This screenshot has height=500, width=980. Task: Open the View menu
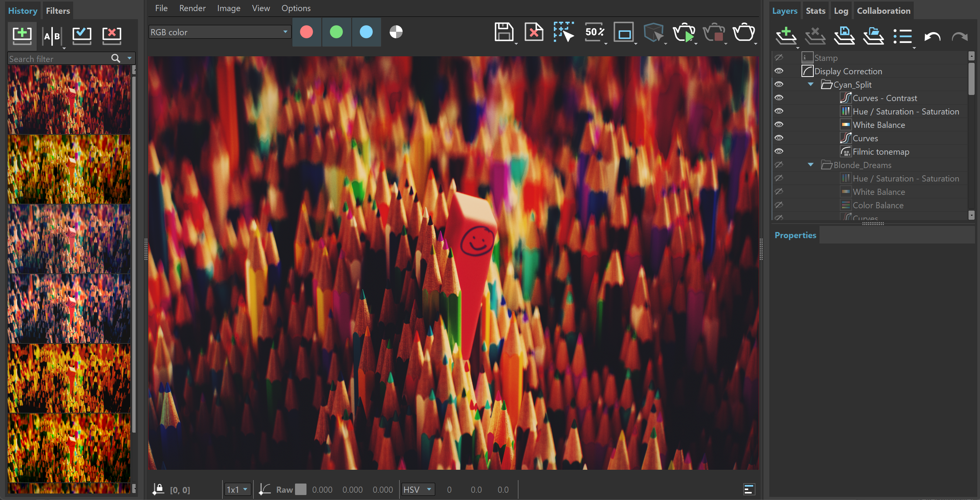pyautogui.click(x=261, y=8)
